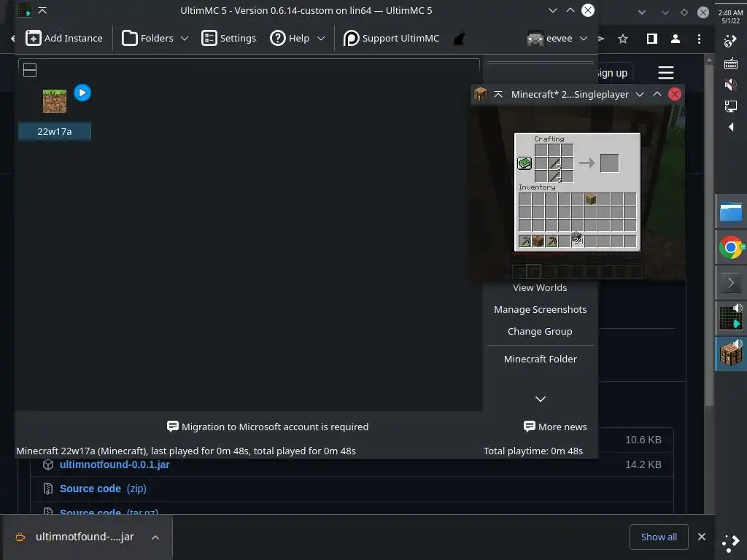Select the middle stick stack in crafting grid
Screen dimensions: 747x560
pyautogui.click(x=554, y=163)
